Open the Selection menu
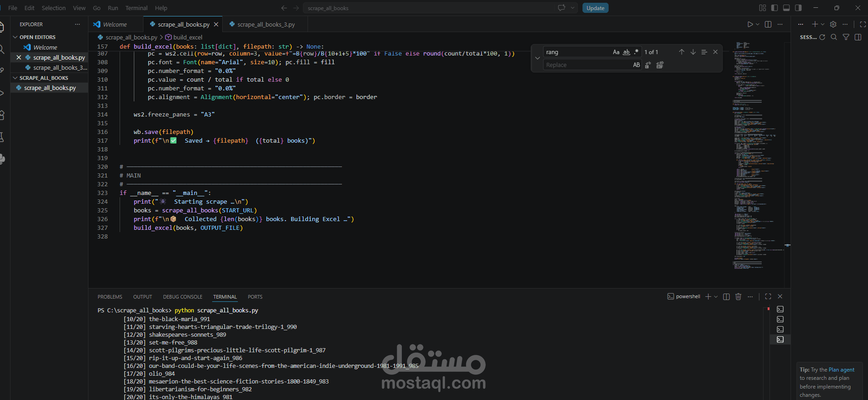This screenshot has height=400, width=868. 54,8
